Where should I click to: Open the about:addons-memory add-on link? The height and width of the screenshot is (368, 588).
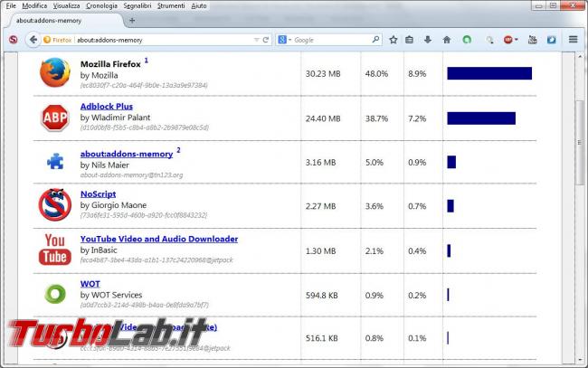tap(127, 154)
